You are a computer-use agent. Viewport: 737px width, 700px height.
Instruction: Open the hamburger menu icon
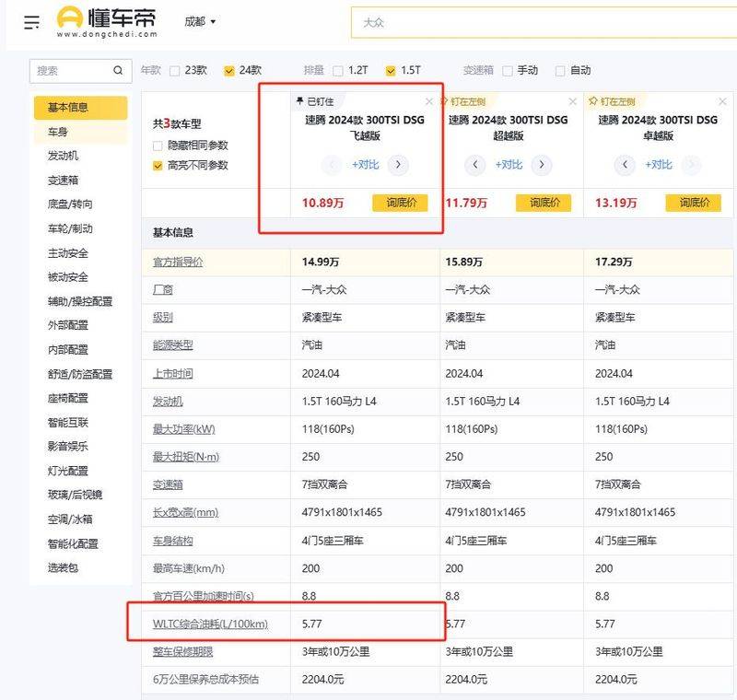pos(31,22)
